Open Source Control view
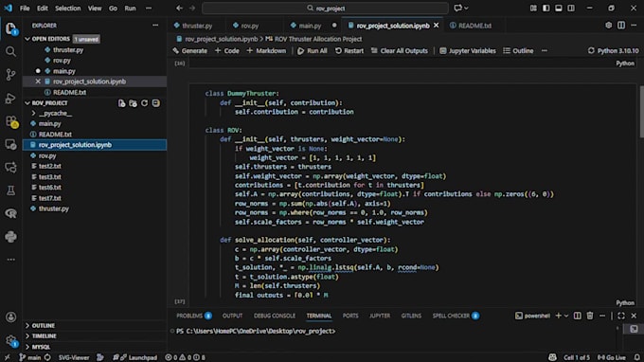This screenshot has width=644, height=362. 10,75
